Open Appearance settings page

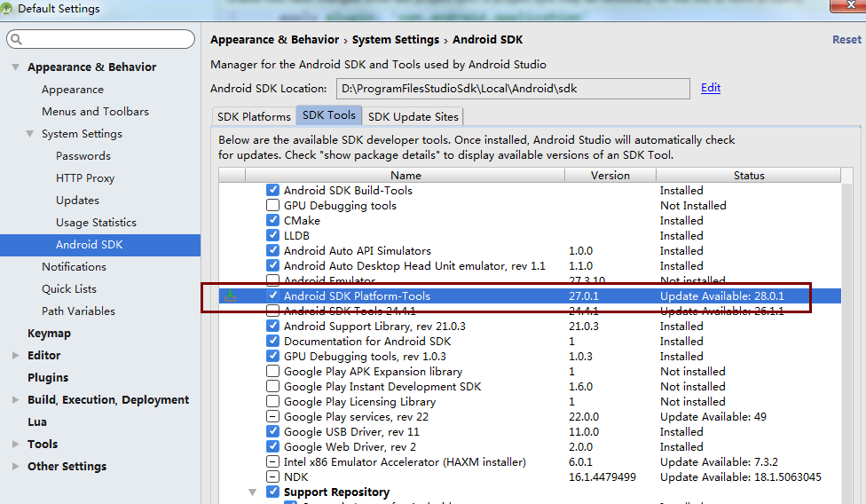coord(73,90)
